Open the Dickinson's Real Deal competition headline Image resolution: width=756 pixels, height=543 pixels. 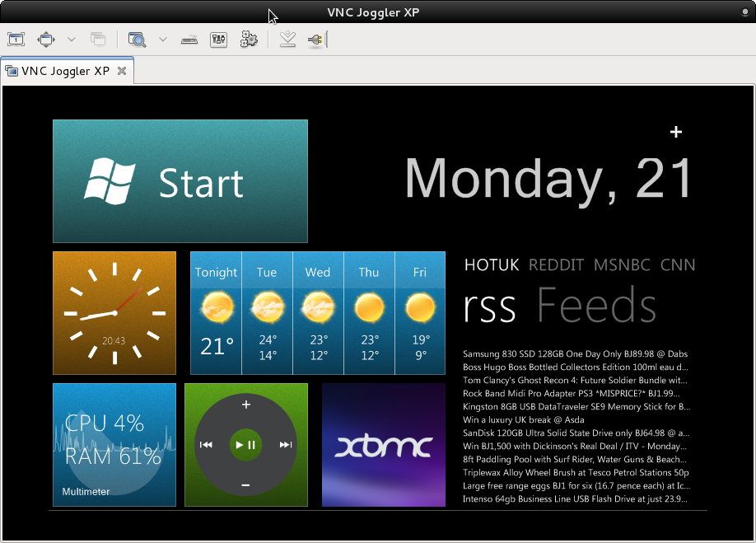575,446
